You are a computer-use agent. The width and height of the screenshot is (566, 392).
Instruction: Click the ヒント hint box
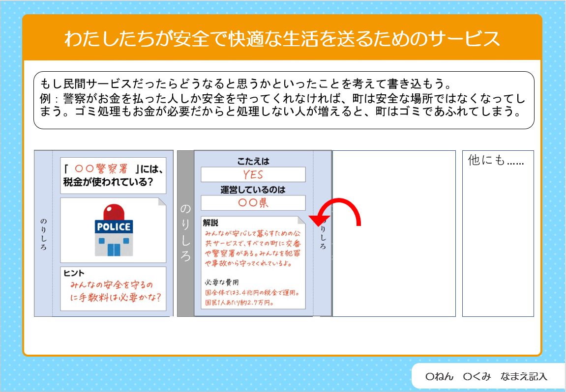coord(113,288)
